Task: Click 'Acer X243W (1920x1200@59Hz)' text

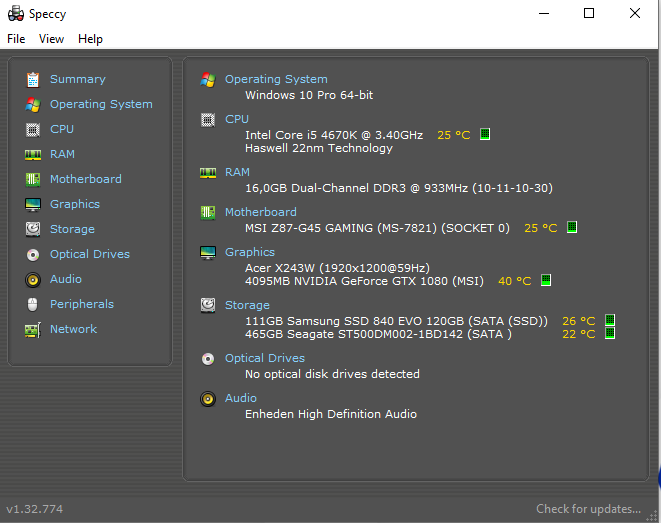Action: (337, 268)
